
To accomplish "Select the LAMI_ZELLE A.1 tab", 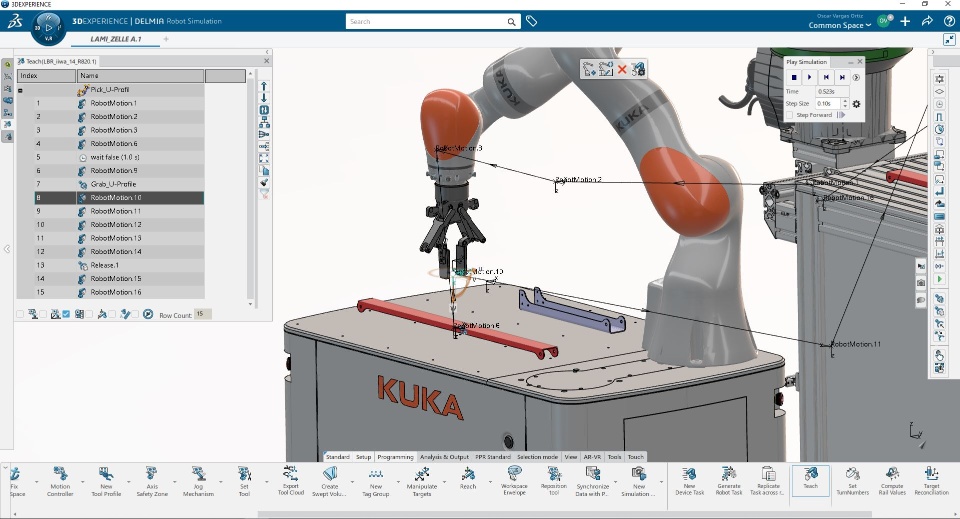I will click(116, 39).
